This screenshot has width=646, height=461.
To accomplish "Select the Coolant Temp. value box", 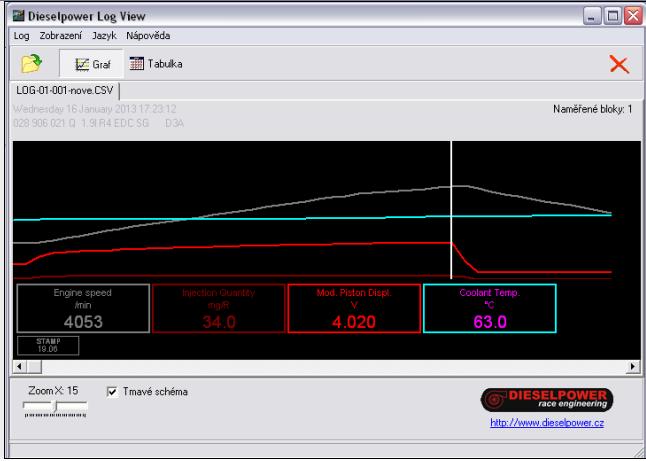I will (489, 308).
